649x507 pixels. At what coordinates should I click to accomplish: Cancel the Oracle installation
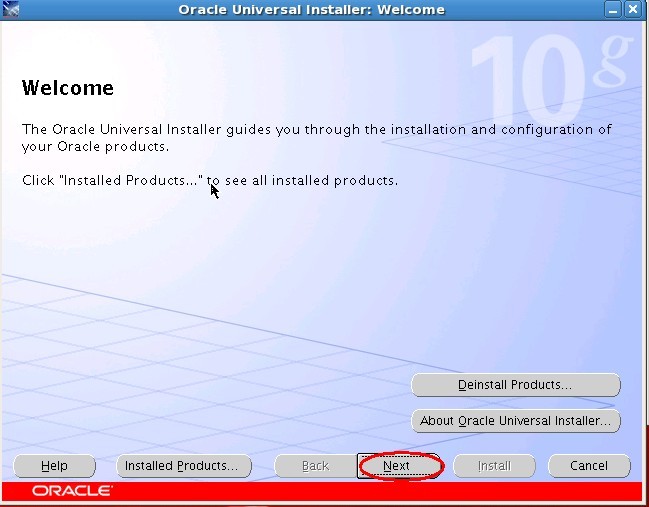pos(589,466)
